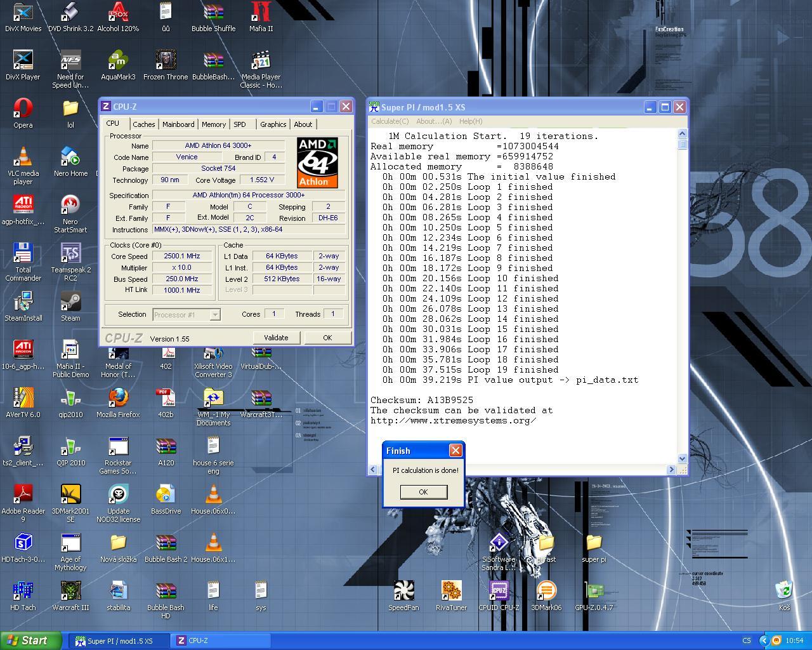This screenshot has height=650, width=812.
Task: Open the BassDrive desktop shortcut
Action: click(x=166, y=500)
